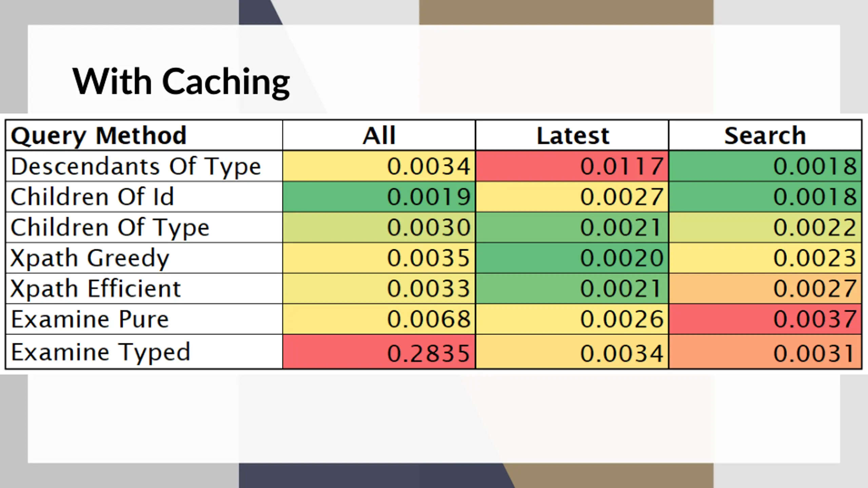Click the Latest column header
868x488 pixels.
tap(572, 135)
